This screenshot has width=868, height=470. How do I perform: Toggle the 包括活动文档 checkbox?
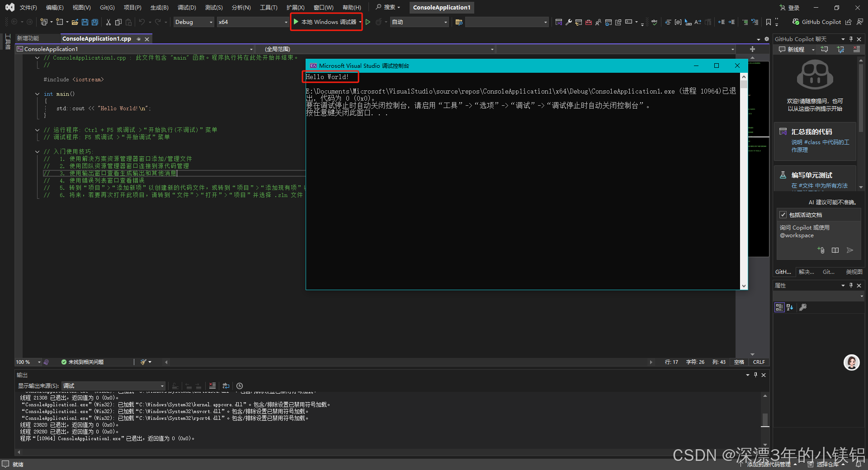point(783,215)
